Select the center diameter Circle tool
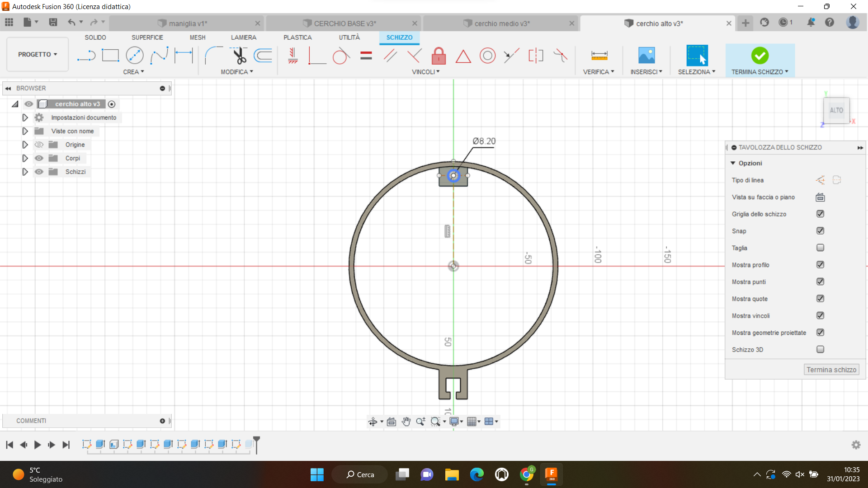 pyautogui.click(x=134, y=56)
